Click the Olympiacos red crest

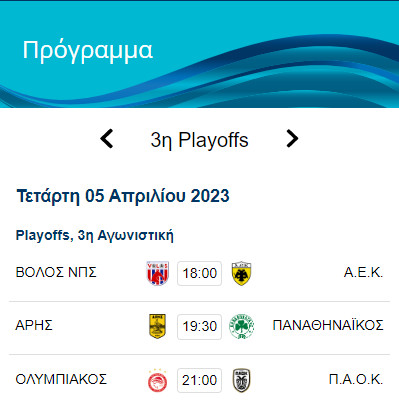click(157, 380)
